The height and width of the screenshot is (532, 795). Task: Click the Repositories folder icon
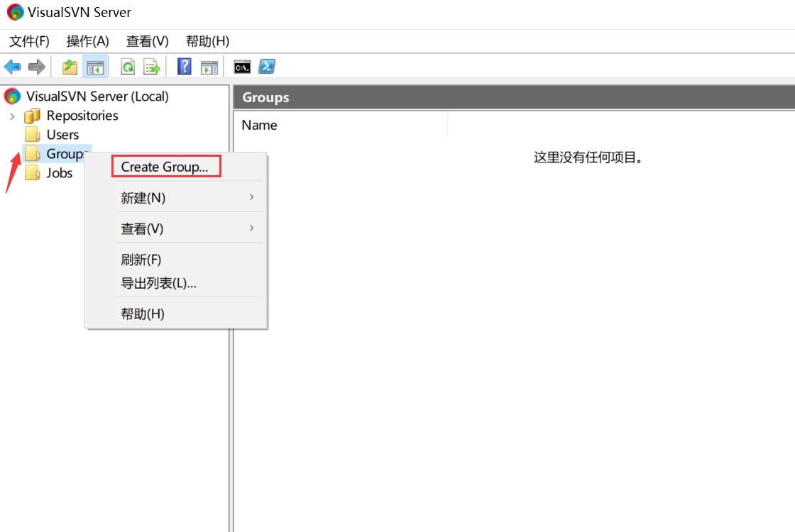pyautogui.click(x=33, y=116)
